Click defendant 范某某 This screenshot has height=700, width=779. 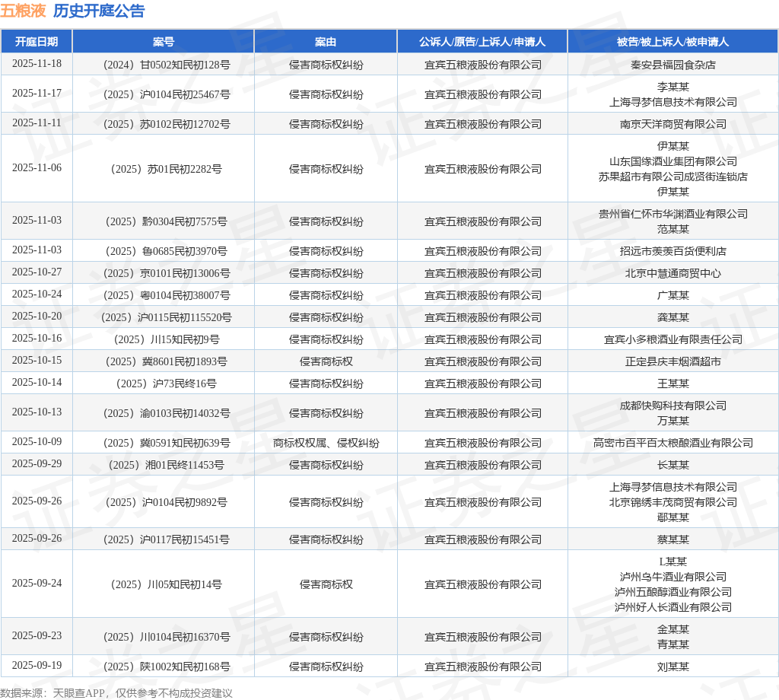pyautogui.click(x=673, y=229)
